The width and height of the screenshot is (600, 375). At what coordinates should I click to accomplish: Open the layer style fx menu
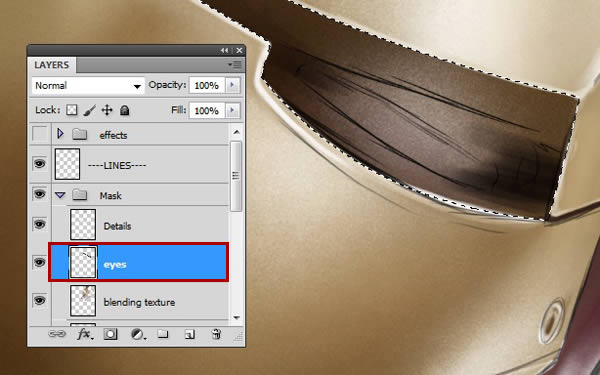[x=85, y=334]
